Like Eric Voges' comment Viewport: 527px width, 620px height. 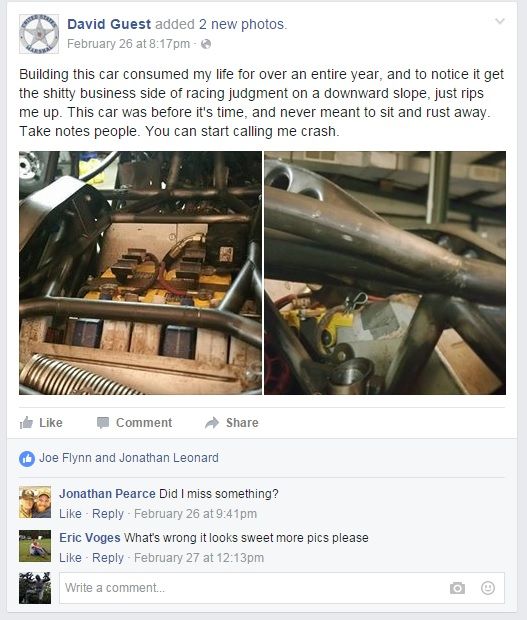click(70, 558)
